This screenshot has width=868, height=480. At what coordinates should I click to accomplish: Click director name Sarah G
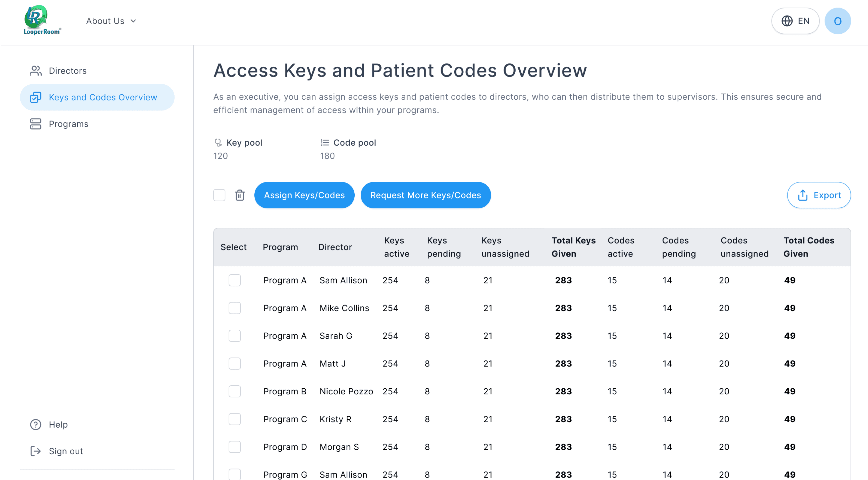(336, 336)
